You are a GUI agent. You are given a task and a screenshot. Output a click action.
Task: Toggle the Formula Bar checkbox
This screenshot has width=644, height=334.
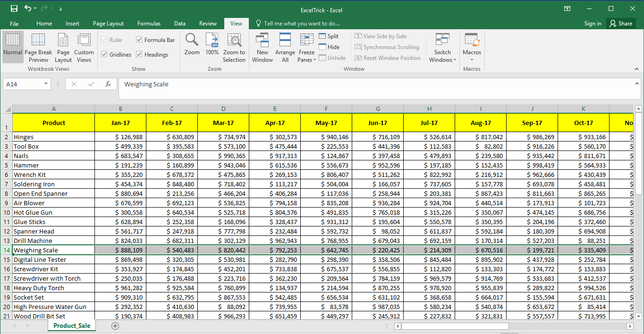tap(139, 40)
